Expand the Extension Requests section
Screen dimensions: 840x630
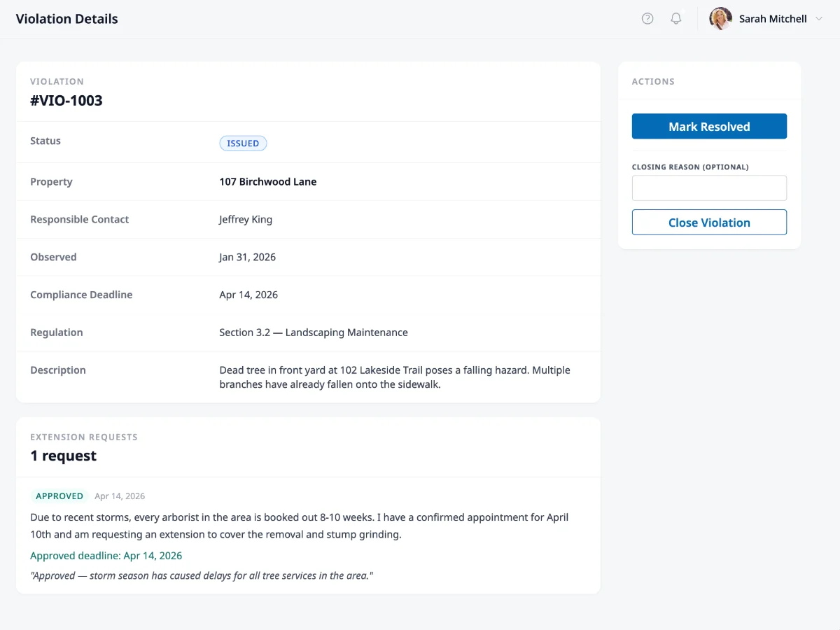84,437
